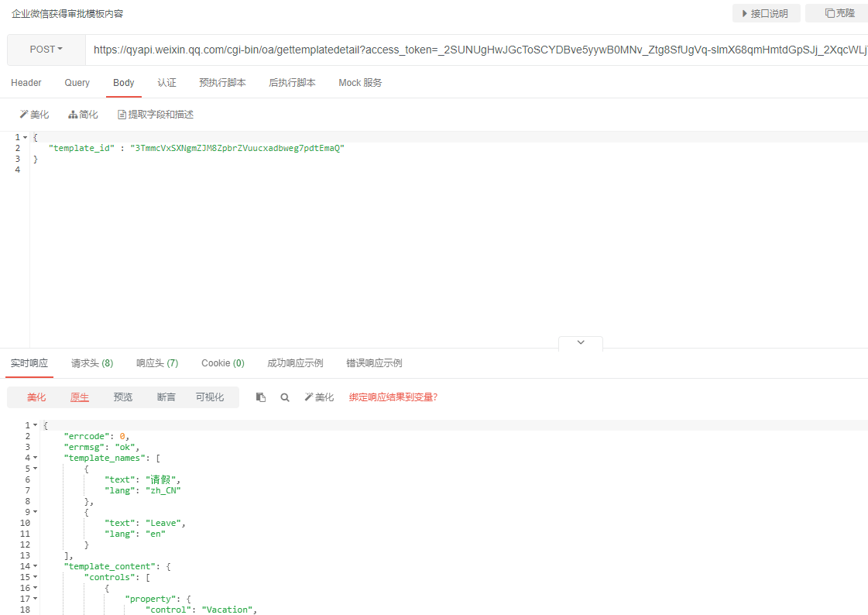Image resolution: width=868 pixels, height=615 pixels.
Task: Click 美化 beautify icon in response toolbar
Action: 320,397
